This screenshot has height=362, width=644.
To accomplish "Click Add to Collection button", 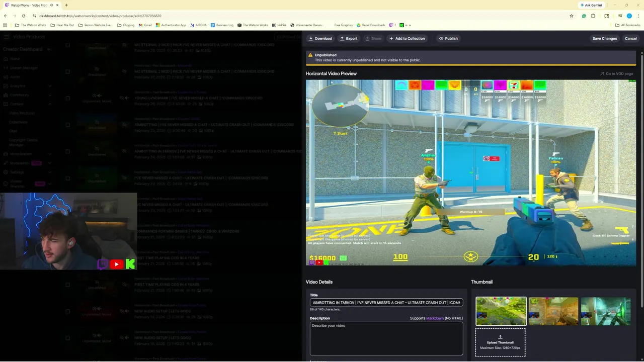I will 407,38.
